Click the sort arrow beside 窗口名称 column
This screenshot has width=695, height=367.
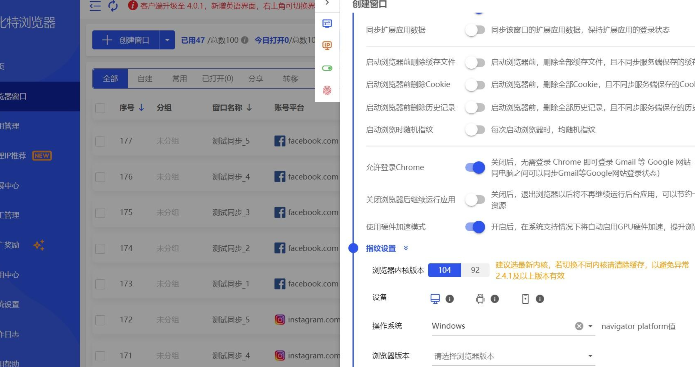[249, 107]
